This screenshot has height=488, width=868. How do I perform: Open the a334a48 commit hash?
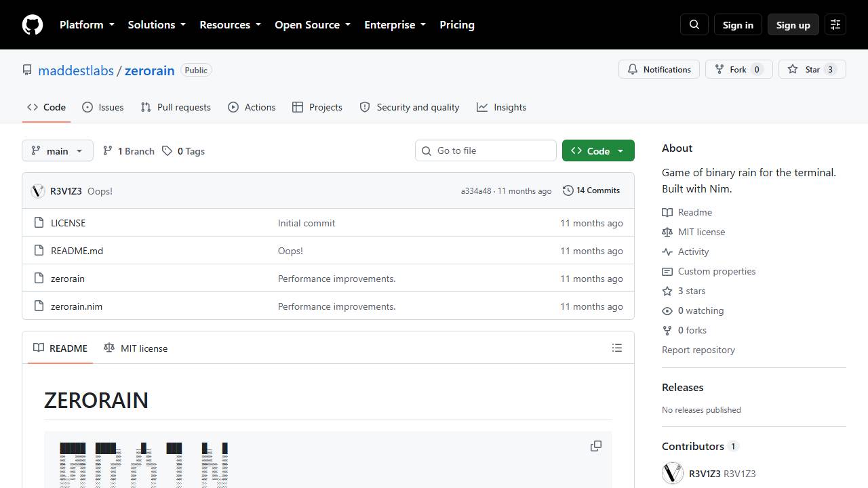(x=476, y=191)
